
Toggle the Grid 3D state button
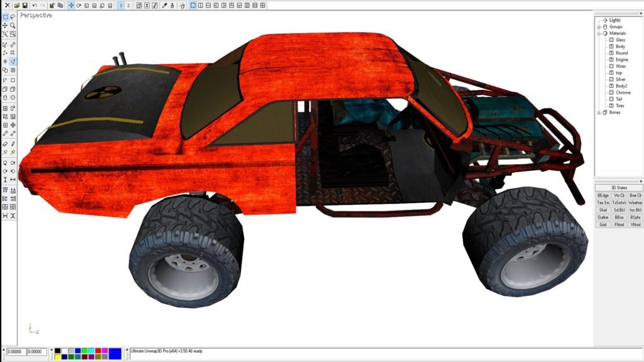603,224
